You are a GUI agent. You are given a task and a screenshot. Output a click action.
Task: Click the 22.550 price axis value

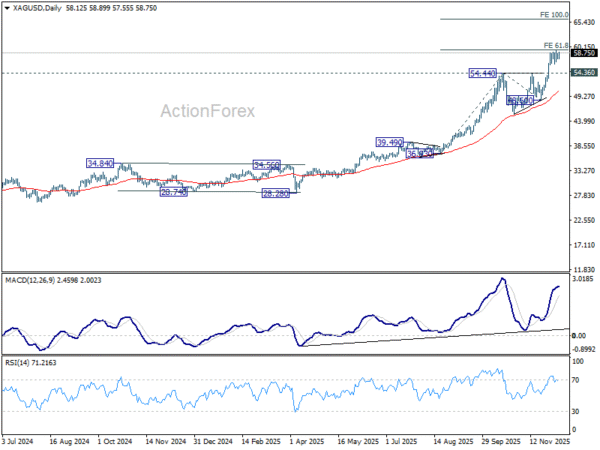pos(584,220)
